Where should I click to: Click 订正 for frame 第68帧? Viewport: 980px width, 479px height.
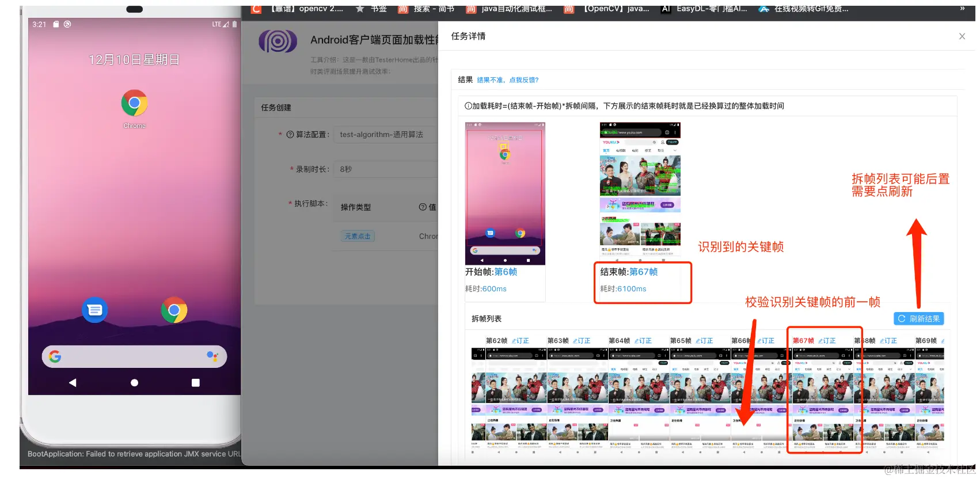[x=888, y=341]
